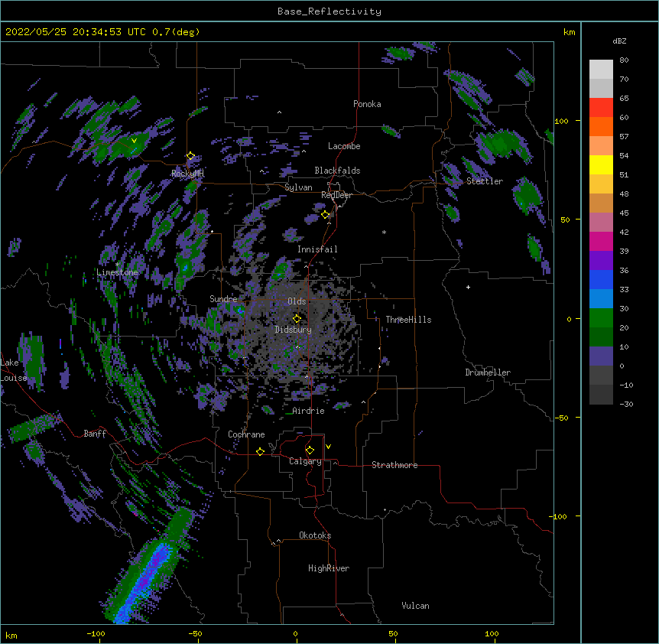Click the light gray 80 dBZ legend swatch
The height and width of the screenshot is (644, 659).
(601, 70)
